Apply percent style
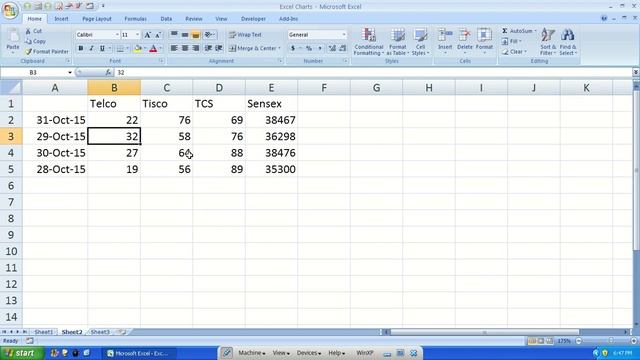 click(x=309, y=49)
